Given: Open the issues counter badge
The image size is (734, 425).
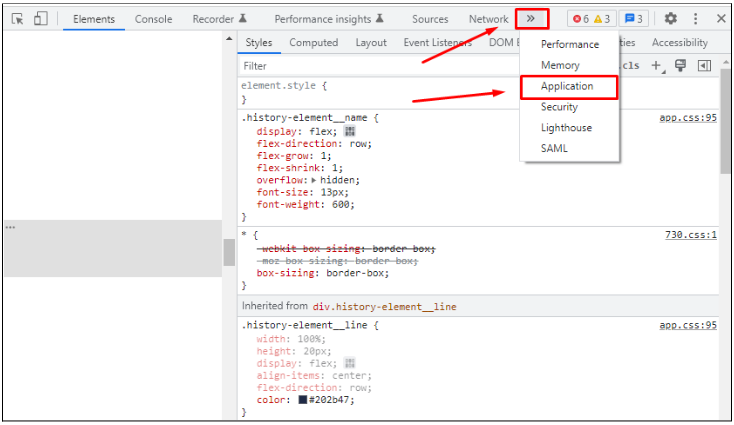Looking at the screenshot, I should tap(633, 19).
